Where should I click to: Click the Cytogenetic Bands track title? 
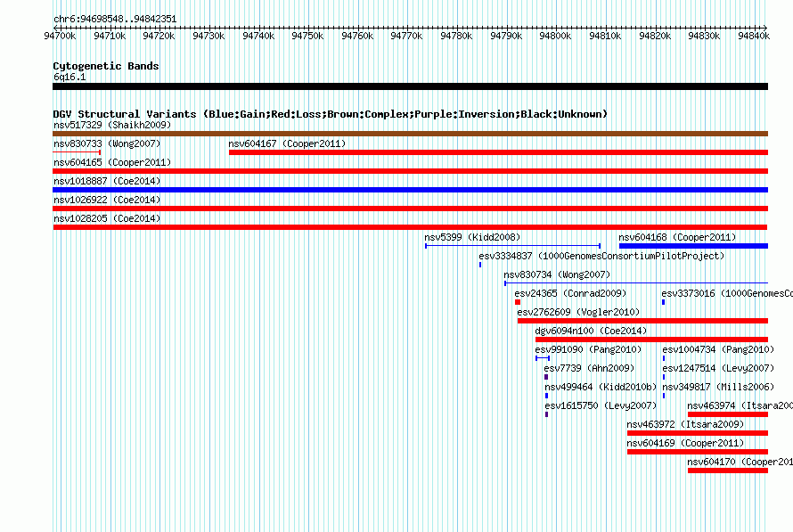coord(106,66)
